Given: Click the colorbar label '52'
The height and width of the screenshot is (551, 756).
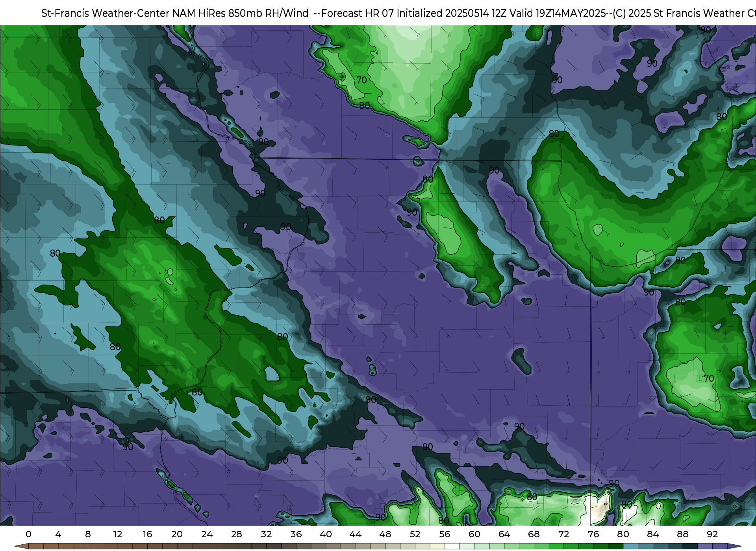Looking at the screenshot, I should (x=415, y=534).
